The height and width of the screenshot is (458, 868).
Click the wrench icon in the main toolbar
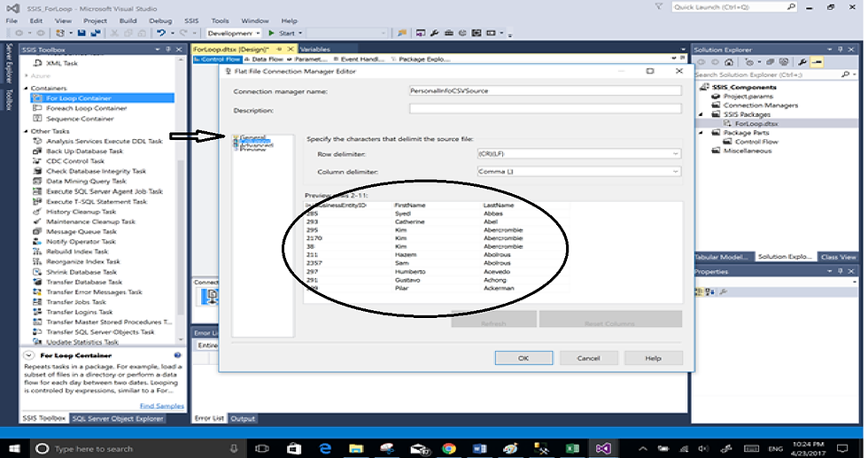[x=435, y=34]
